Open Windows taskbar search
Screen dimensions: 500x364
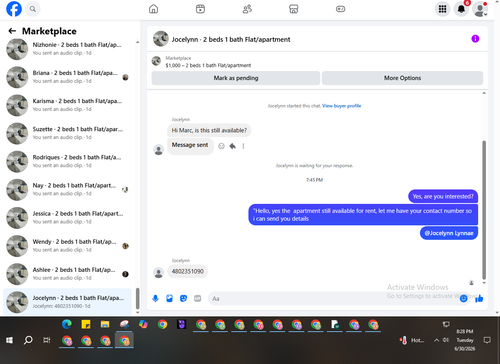click(x=28, y=340)
